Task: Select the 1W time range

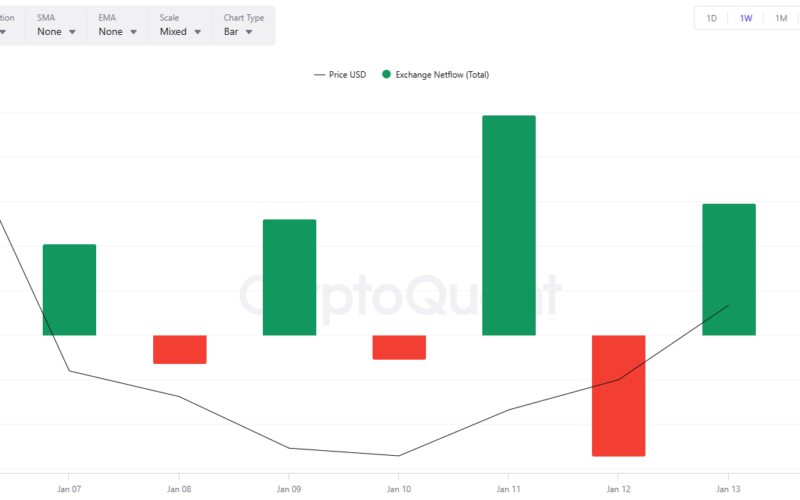Action: click(746, 18)
